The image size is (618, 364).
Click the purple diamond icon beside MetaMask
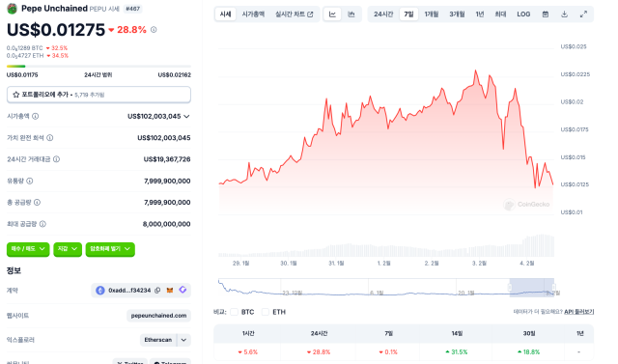(x=183, y=290)
